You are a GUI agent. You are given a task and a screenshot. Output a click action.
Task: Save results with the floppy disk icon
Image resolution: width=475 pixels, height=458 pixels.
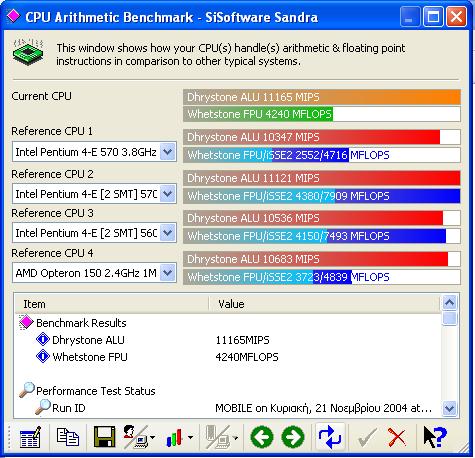pyautogui.click(x=104, y=437)
